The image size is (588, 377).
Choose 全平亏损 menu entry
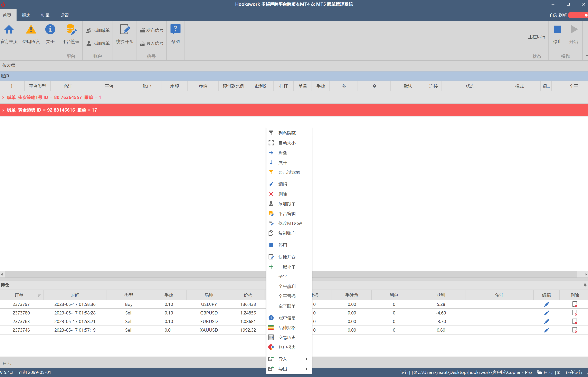(x=289, y=296)
